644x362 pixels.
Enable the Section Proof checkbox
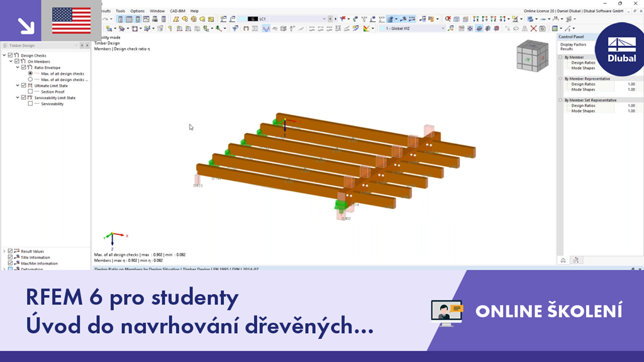point(30,92)
